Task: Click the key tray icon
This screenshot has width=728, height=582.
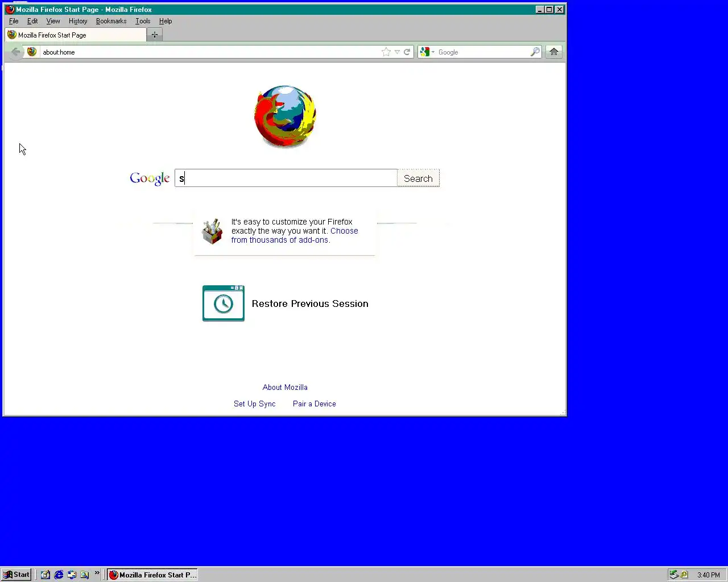Action: 684,575
